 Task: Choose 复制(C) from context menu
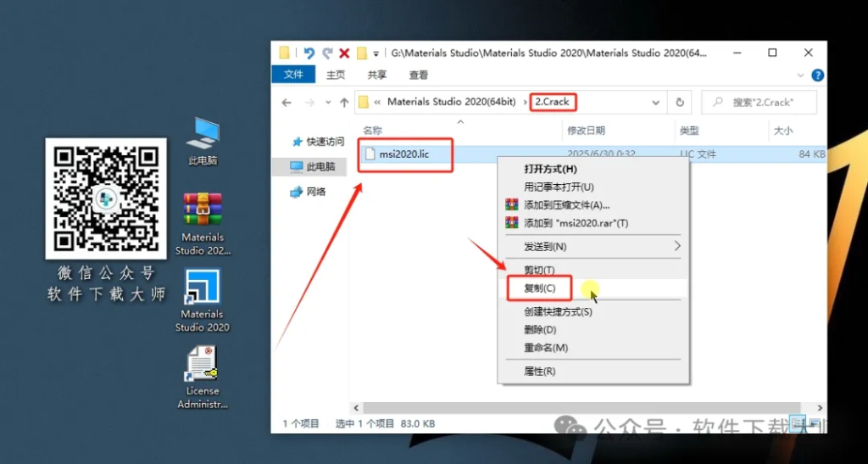593,288
